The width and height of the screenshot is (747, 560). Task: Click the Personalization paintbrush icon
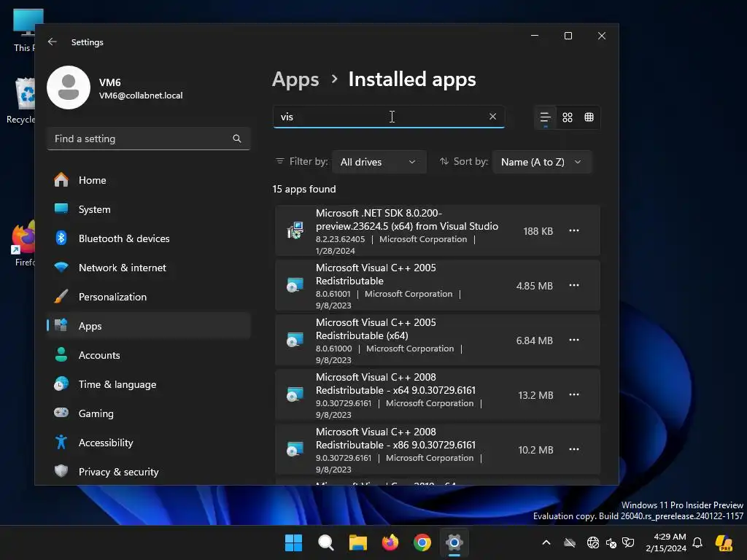coord(61,297)
